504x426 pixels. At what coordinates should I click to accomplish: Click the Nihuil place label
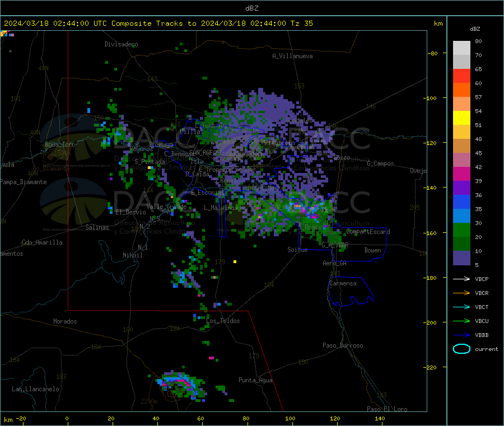pos(132,255)
